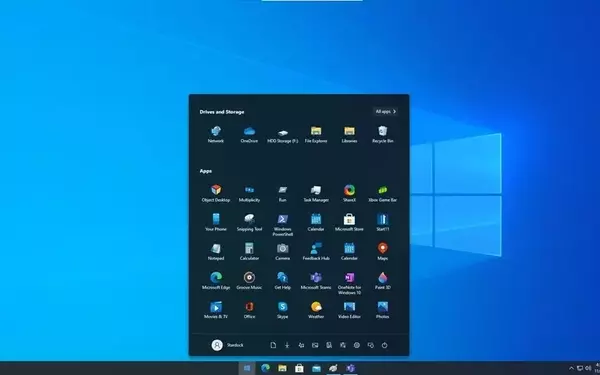Screen dimensions: 600x375
Task: Open the Weather app
Action: click(x=316, y=310)
